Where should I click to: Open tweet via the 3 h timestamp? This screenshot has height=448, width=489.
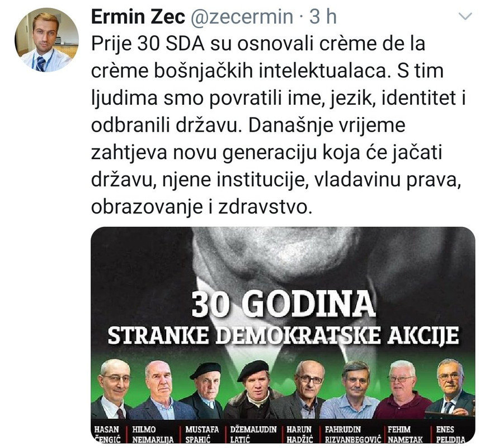point(323,17)
